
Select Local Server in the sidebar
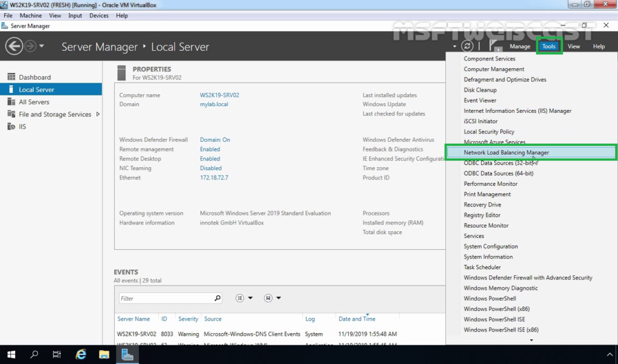click(51, 89)
